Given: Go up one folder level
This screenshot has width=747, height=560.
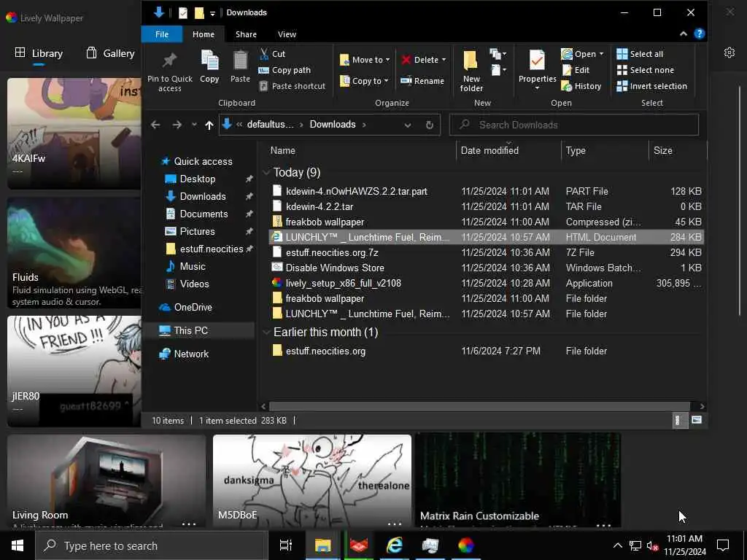Looking at the screenshot, I should (x=209, y=125).
